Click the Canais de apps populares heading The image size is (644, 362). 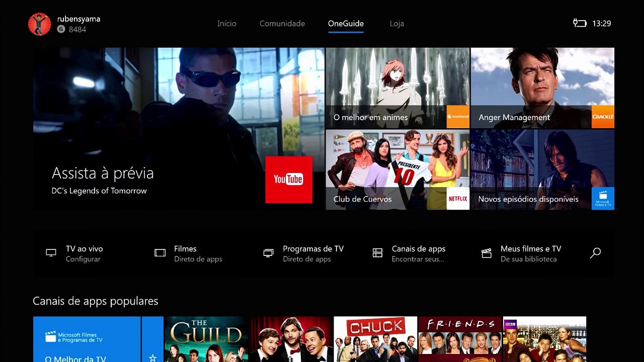pos(96,301)
